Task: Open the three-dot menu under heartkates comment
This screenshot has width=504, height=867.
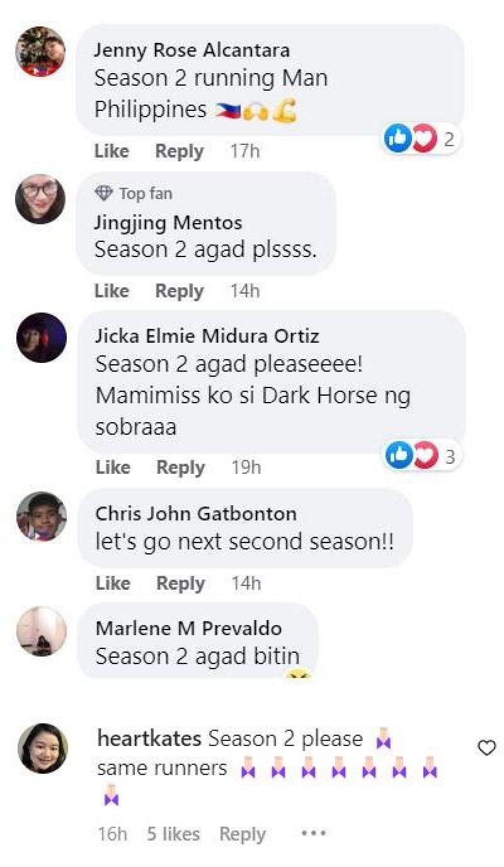Action: [313, 834]
